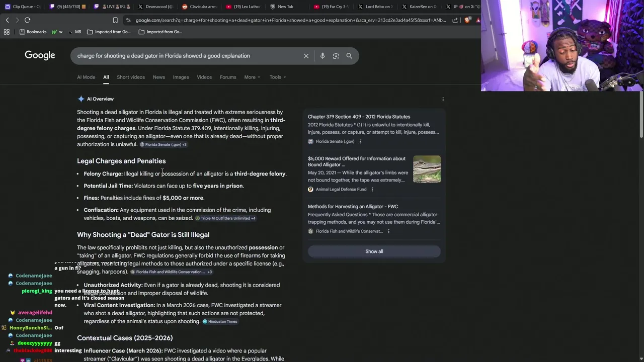Switch to AI Mode search tab
This screenshot has height=362, width=644.
coord(86,77)
